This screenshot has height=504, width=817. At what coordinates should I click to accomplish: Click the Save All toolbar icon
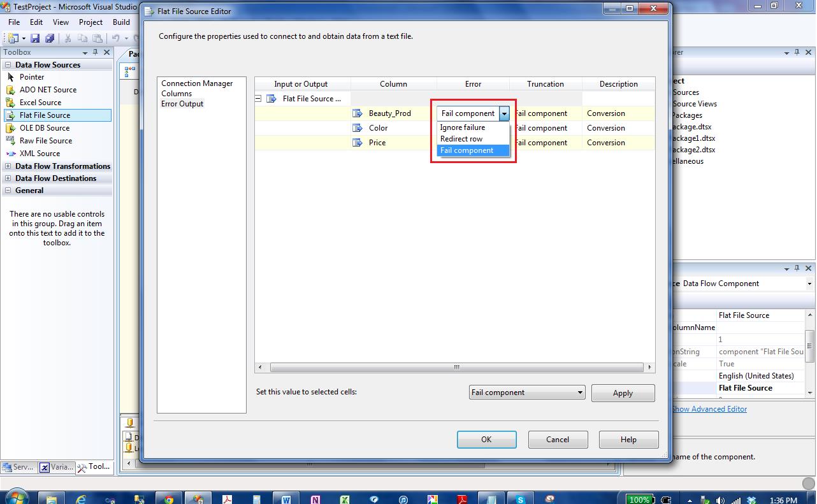pos(49,39)
